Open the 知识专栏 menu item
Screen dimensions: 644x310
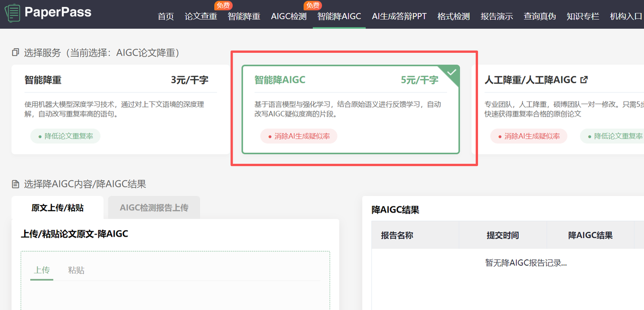click(583, 16)
